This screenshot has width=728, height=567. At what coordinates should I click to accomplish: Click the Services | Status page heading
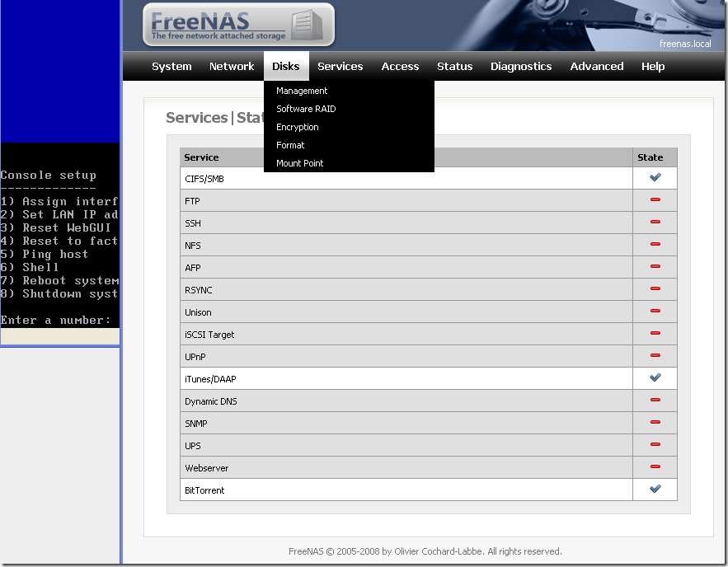tap(214, 118)
